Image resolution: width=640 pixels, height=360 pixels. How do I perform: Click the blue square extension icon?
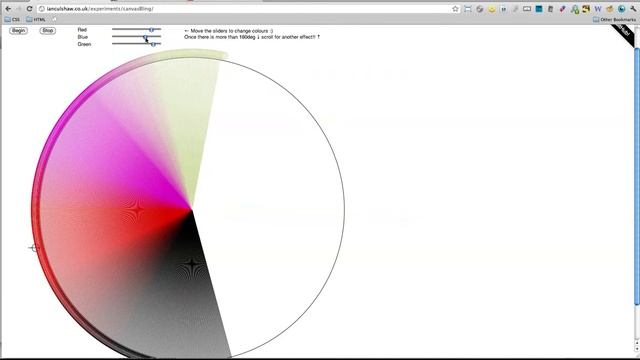point(539,9)
